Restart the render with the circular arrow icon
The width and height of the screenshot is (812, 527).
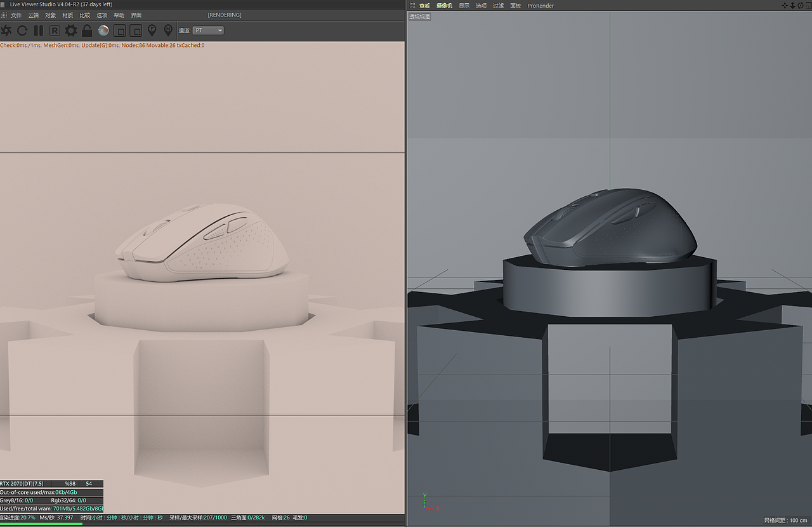pos(22,30)
